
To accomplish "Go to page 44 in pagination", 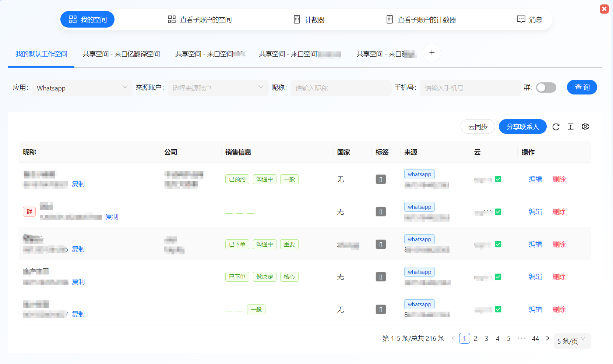I will (x=535, y=338).
